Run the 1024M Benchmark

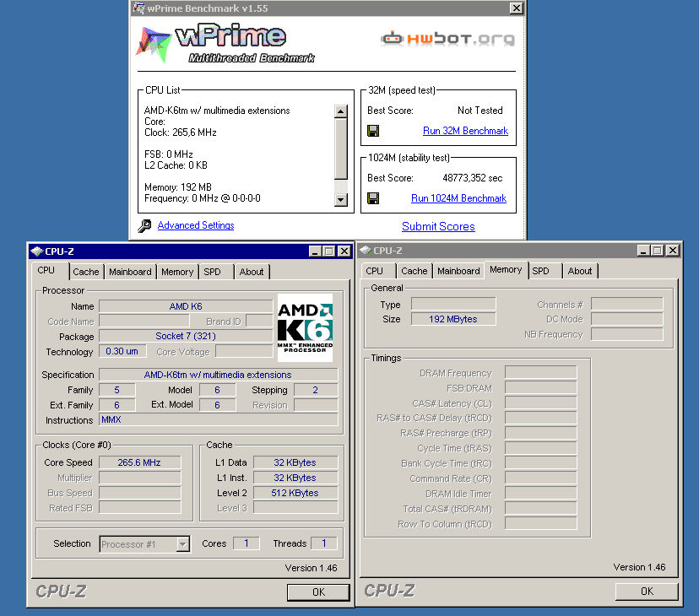click(x=458, y=198)
